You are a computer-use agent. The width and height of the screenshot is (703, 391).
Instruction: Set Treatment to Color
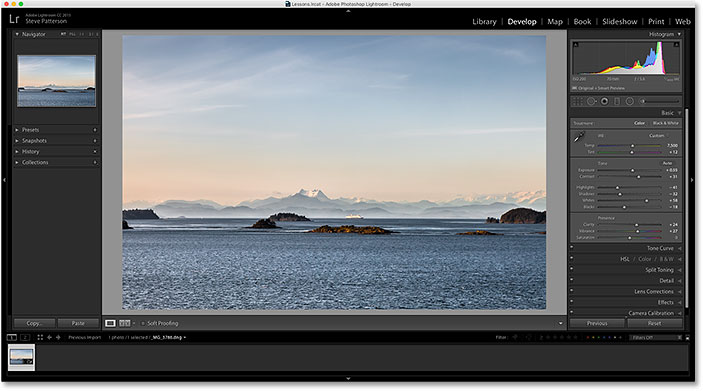[639, 123]
